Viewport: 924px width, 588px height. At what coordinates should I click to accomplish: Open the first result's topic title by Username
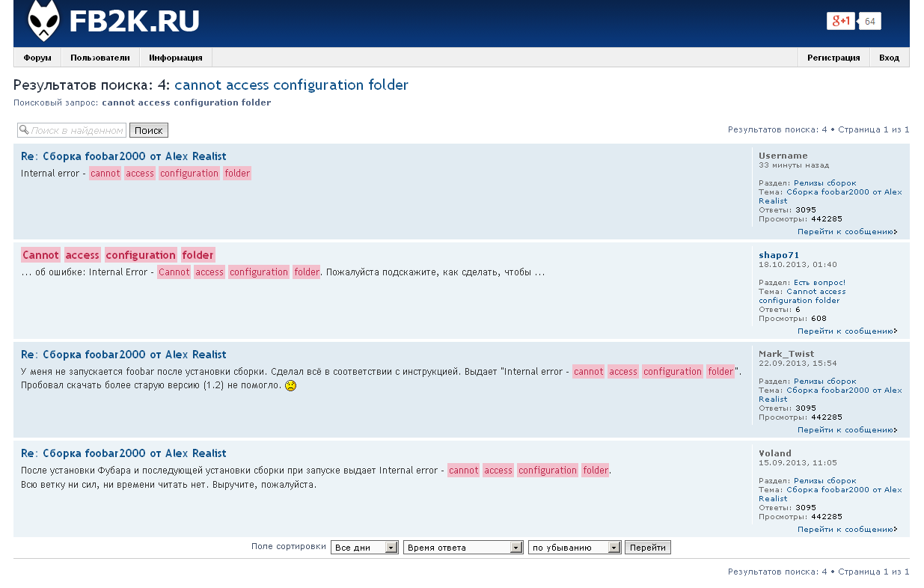pos(123,156)
